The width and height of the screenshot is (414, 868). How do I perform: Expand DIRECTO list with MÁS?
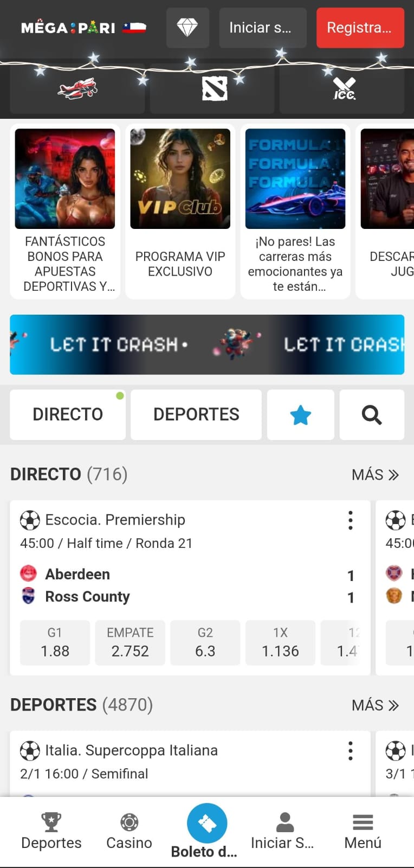point(375,475)
